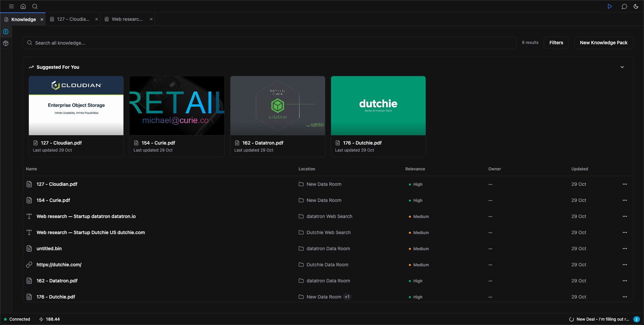Focus the Search all knowledge field
This screenshot has width=644, height=325.
coord(268,43)
